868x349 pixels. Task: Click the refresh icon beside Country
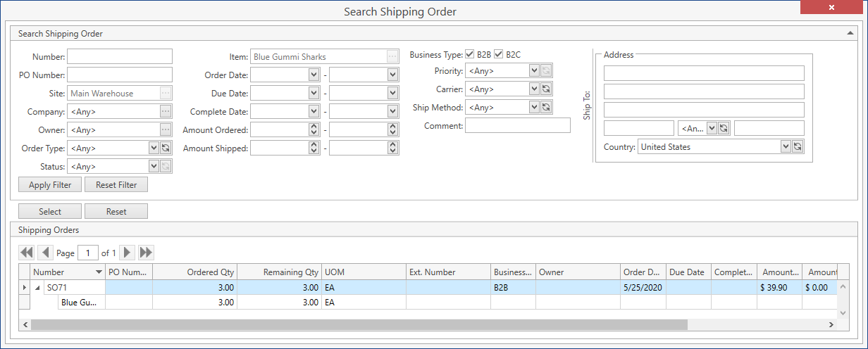click(798, 146)
